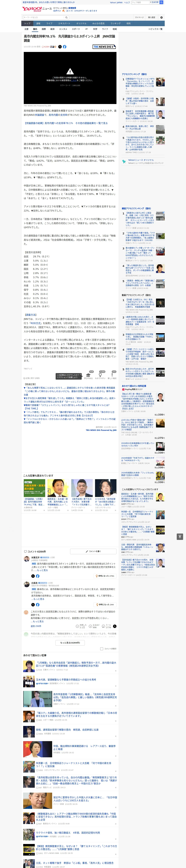Click the Yahoo! JAPAN News logo
The width and height of the screenshot is (186, 868).
[37, 9]
